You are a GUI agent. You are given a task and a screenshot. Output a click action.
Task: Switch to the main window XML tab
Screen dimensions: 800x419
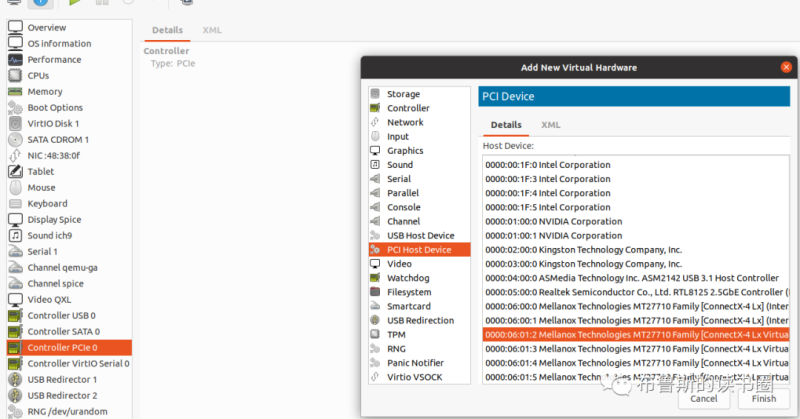(212, 30)
